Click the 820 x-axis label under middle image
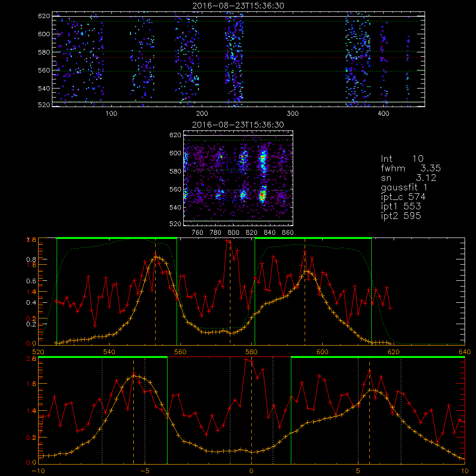Viewport: 476px width, 476px height. [252, 233]
